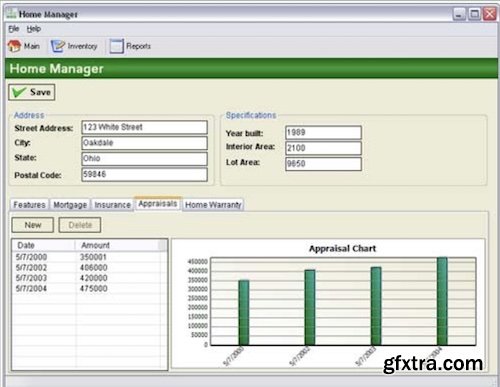
Task: Open the Reports page icon
Action: click(117, 46)
